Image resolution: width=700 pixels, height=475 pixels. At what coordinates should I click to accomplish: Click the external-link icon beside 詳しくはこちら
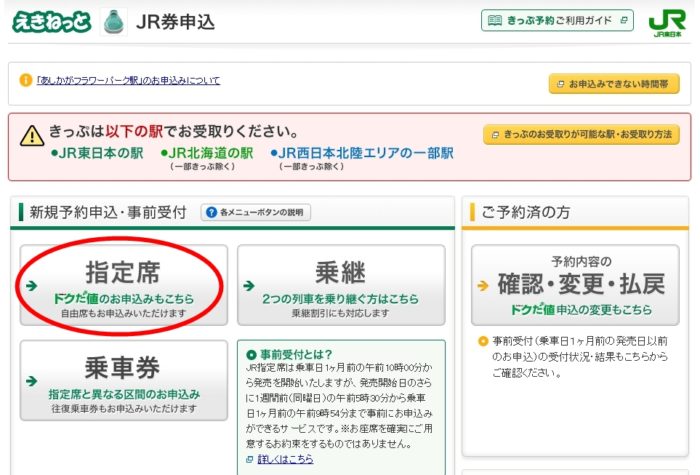tap(250, 459)
